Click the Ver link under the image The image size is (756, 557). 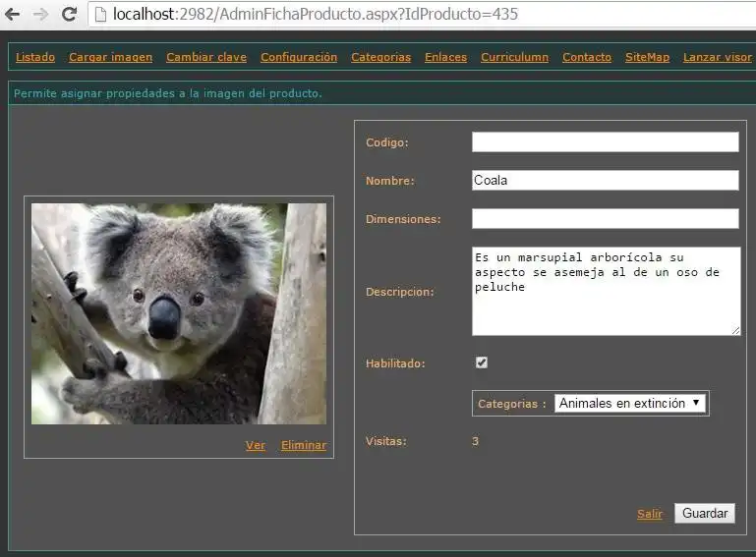tap(255, 445)
